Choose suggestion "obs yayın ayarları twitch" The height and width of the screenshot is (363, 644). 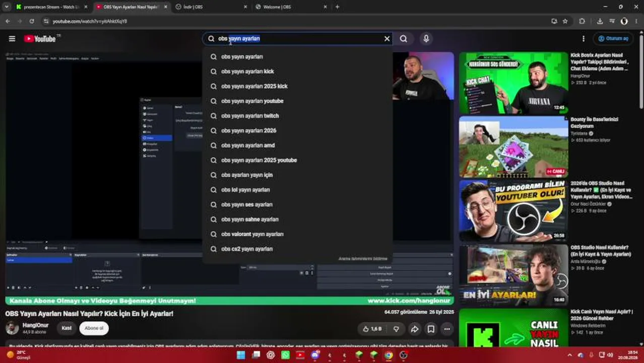point(297,116)
